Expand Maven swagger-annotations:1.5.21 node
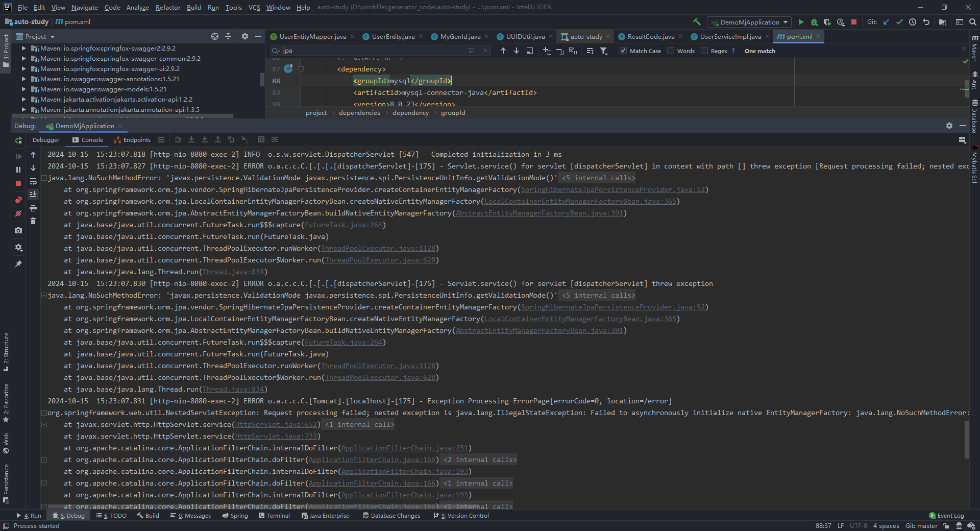Image resolution: width=980 pixels, height=531 pixels. coord(23,79)
